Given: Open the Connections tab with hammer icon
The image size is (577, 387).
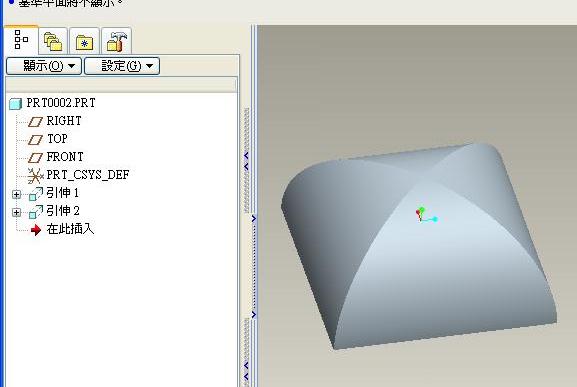Looking at the screenshot, I should click(117, 41).
